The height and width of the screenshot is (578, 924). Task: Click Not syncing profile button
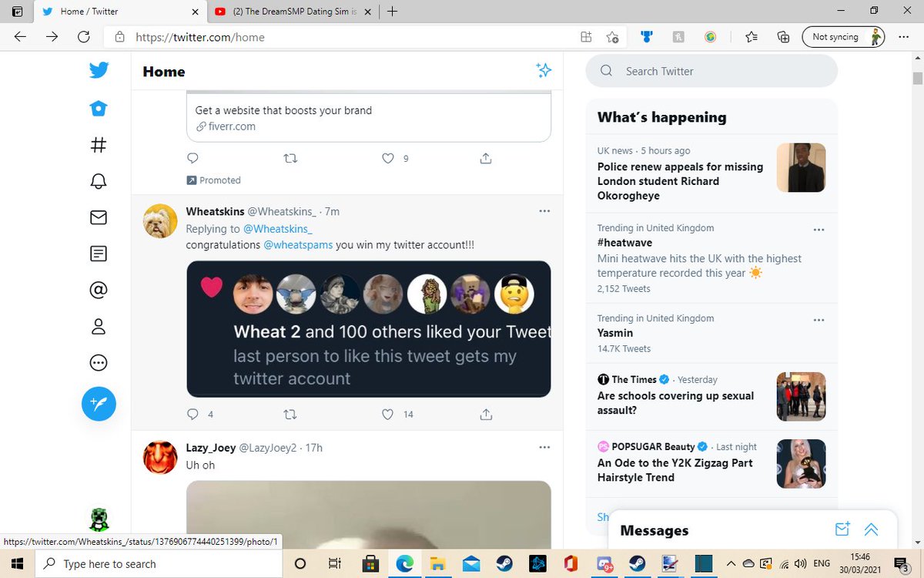(x=844, y=36)
